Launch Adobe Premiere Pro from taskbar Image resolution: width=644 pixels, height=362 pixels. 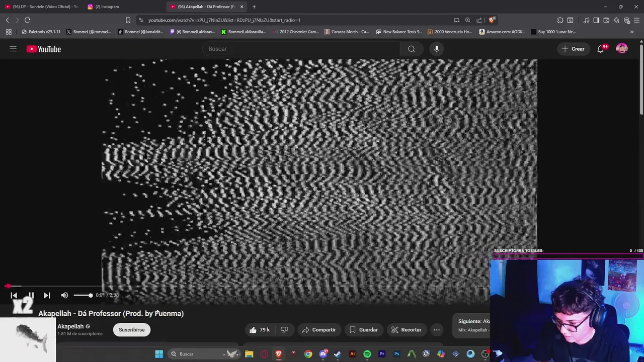pyautogui.click(x=382, y=354)
